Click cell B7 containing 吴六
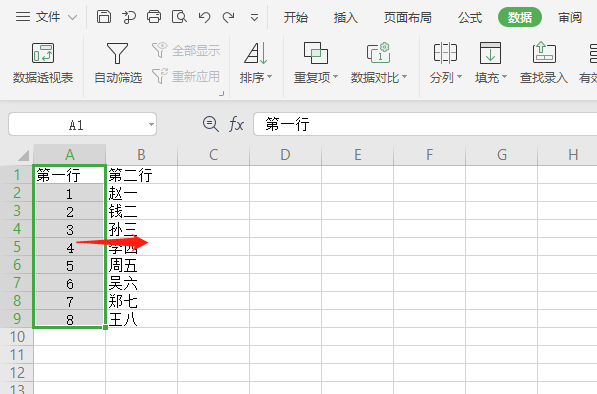Image resolution: width=597 pixels, height=394 pixels. click(141, 282)
